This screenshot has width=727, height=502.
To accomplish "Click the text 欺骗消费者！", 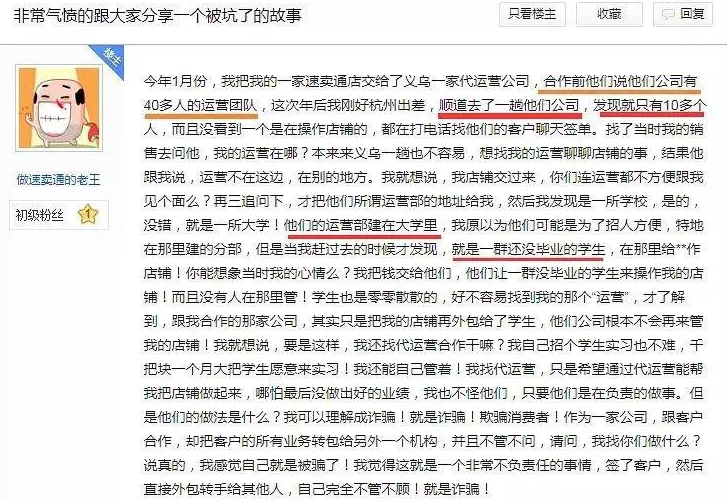I will [x=521, y=417].
